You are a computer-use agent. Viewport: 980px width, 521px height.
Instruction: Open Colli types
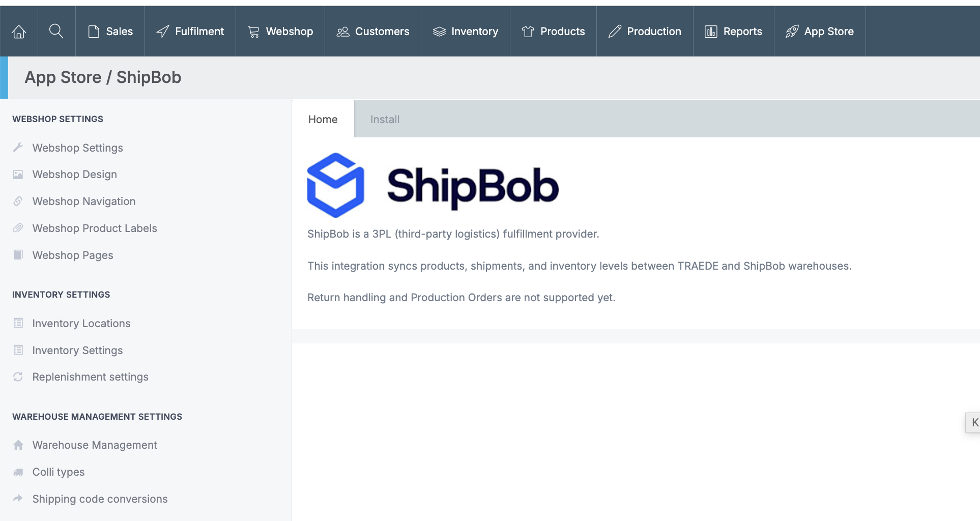tap(59, 472)
